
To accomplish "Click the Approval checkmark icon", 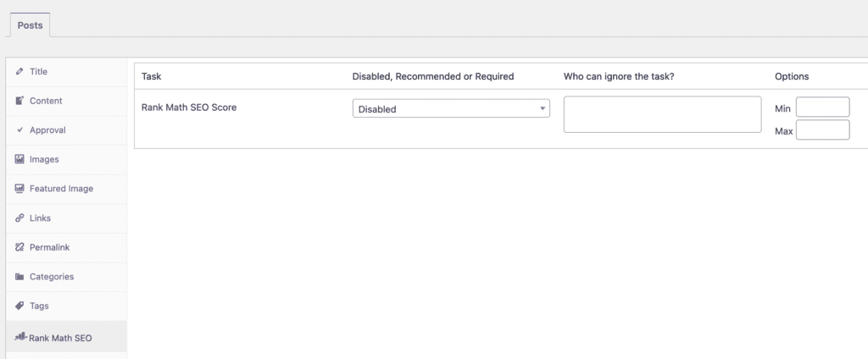I will 19,130.
